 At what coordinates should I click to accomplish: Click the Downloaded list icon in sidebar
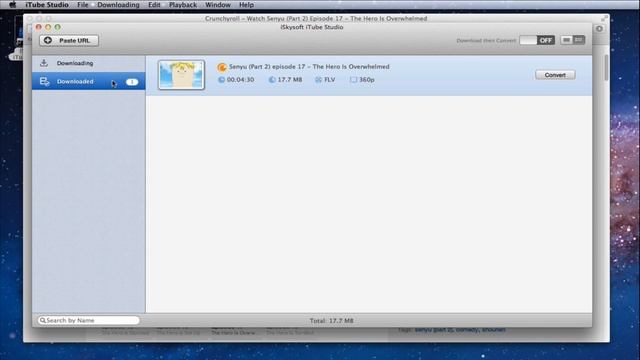44,81
